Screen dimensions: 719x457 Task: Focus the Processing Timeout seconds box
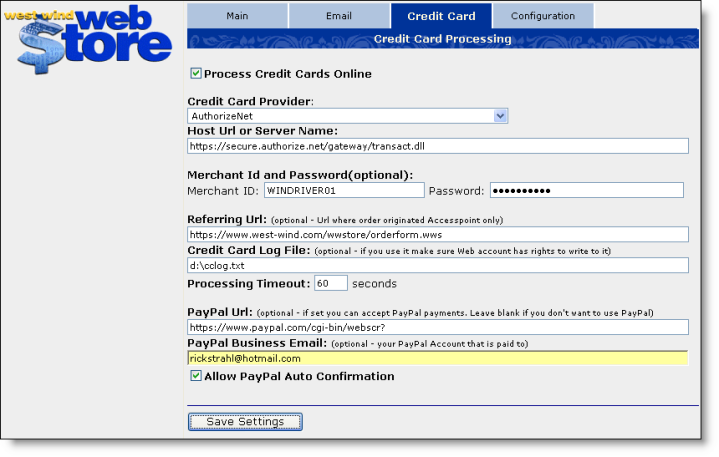point(331,283)
